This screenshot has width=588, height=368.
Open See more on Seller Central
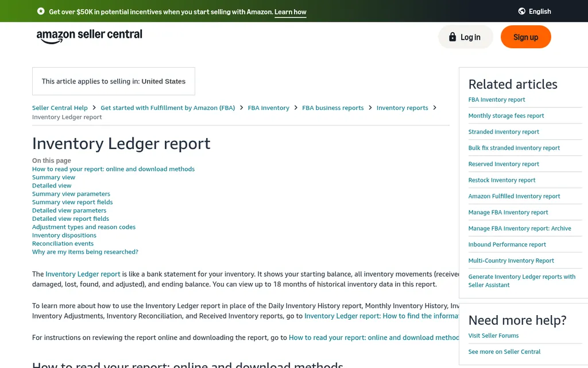point(504,352)
